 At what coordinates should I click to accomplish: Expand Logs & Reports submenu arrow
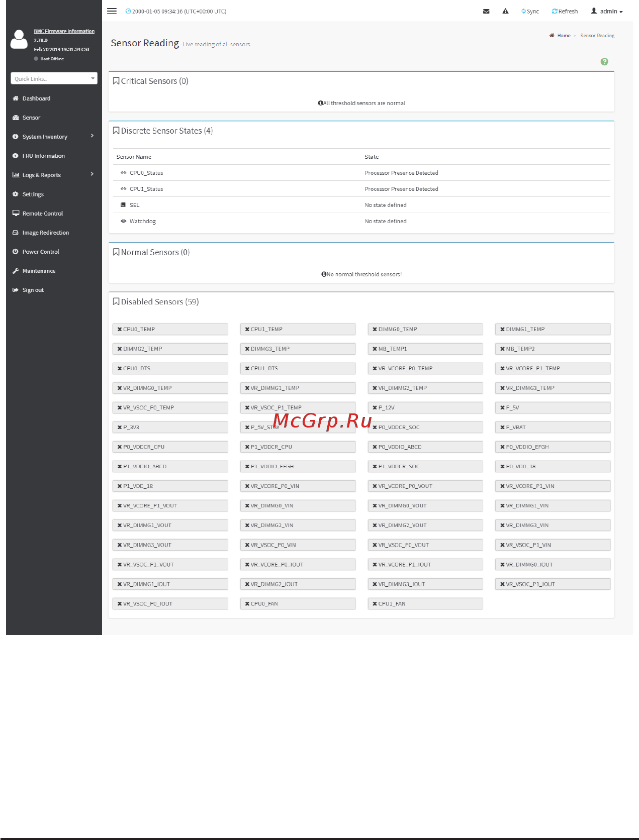point(92,174)
